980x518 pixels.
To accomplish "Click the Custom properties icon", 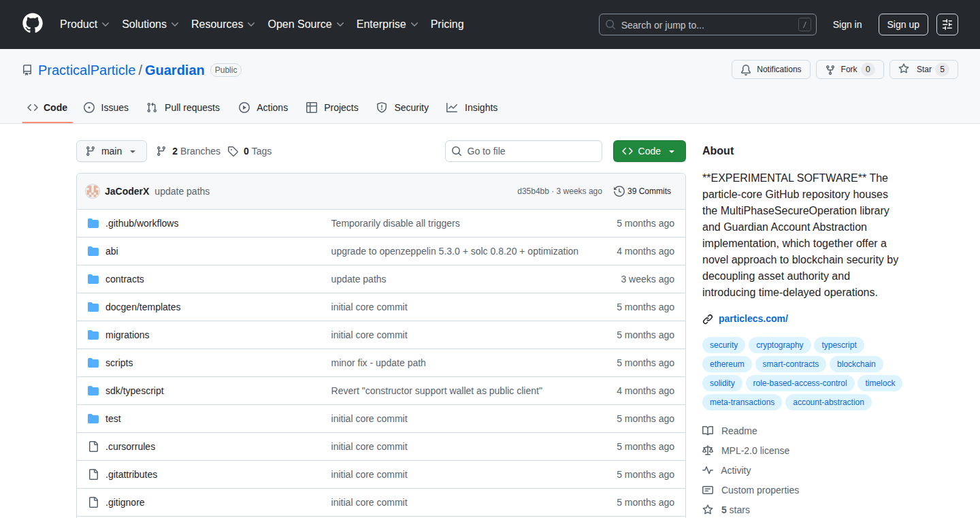I will tap(708, 490).
